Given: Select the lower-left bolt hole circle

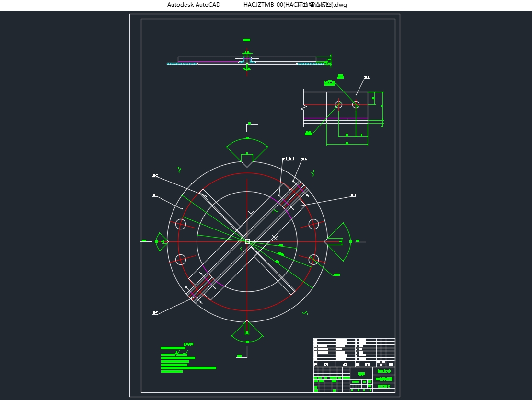Looking at the screenshot, I should (181, 259).
